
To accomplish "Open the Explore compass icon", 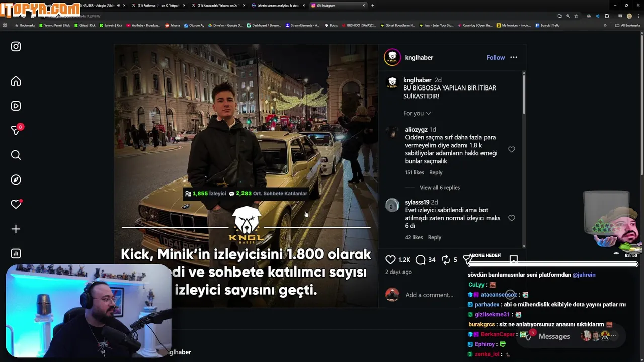I will 16,180.
